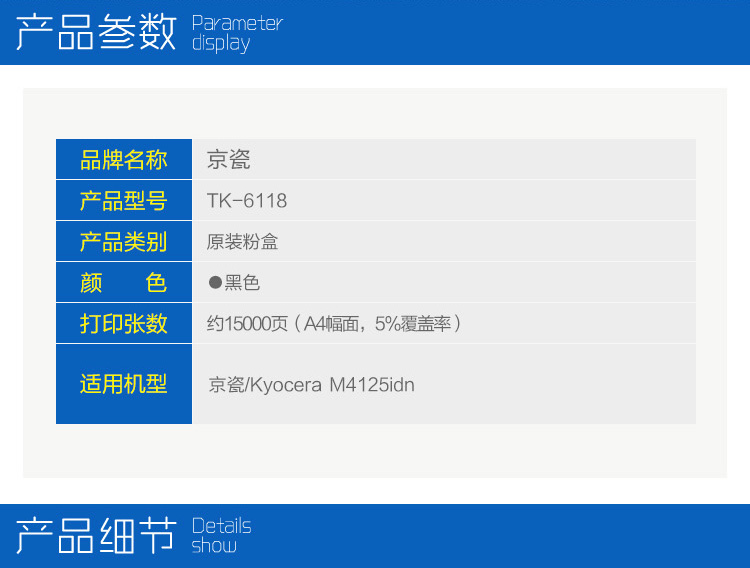Select the 打印张数 label cell
The image size is (750, 568).
coord(124,323)
